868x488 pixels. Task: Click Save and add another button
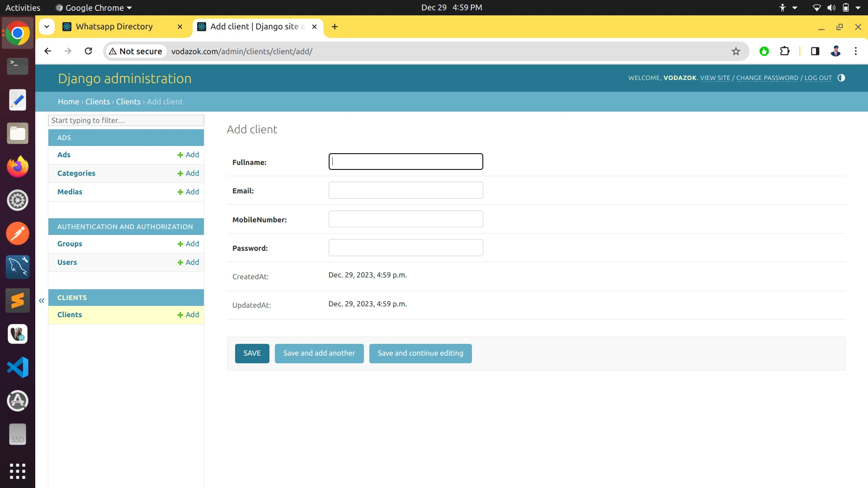click(319, 353)
